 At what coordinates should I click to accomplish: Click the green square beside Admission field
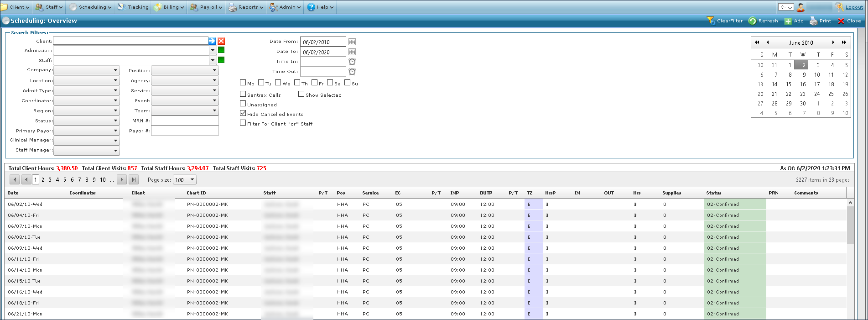(x=221, y=50)
